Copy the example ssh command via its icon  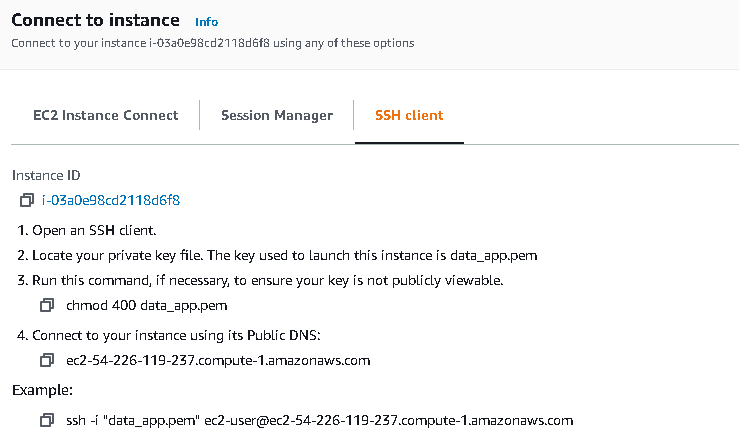click(47, 420)
